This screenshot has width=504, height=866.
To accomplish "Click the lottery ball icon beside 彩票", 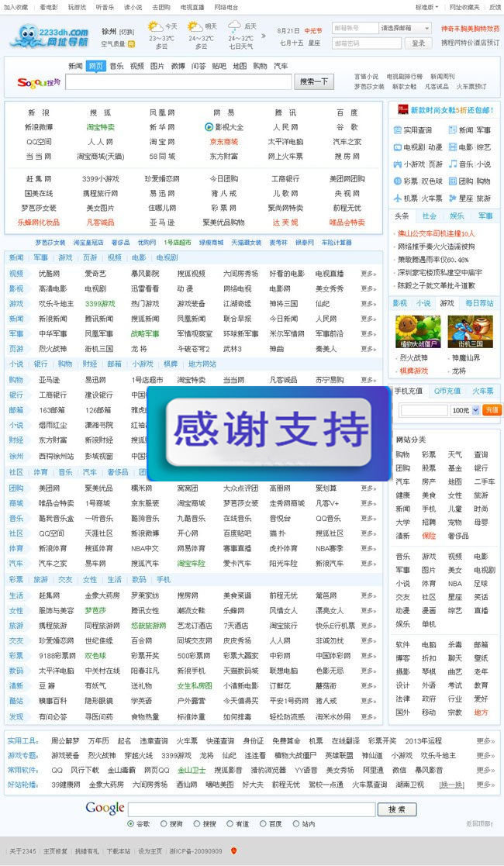I will click(397, 181).
